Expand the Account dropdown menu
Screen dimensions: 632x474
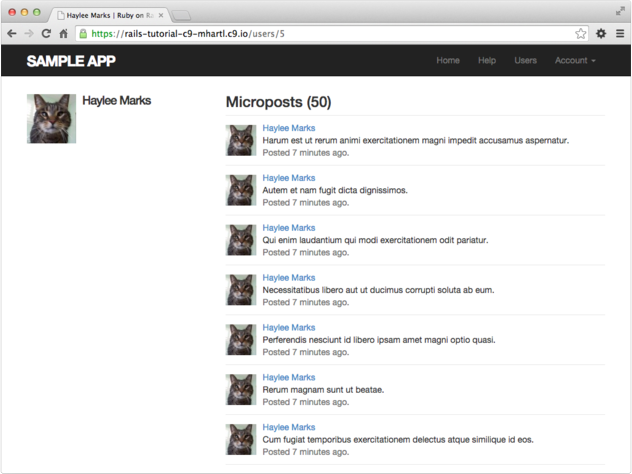(575, 61)
